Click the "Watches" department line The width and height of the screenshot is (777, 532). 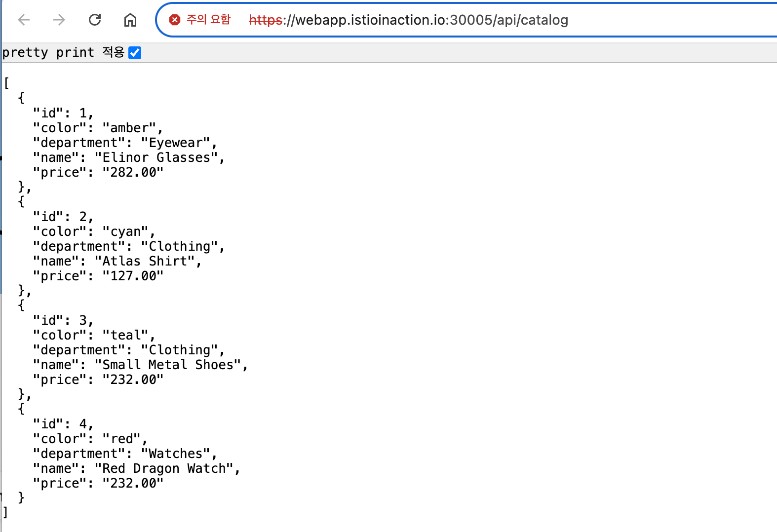(x=125, y=454)
